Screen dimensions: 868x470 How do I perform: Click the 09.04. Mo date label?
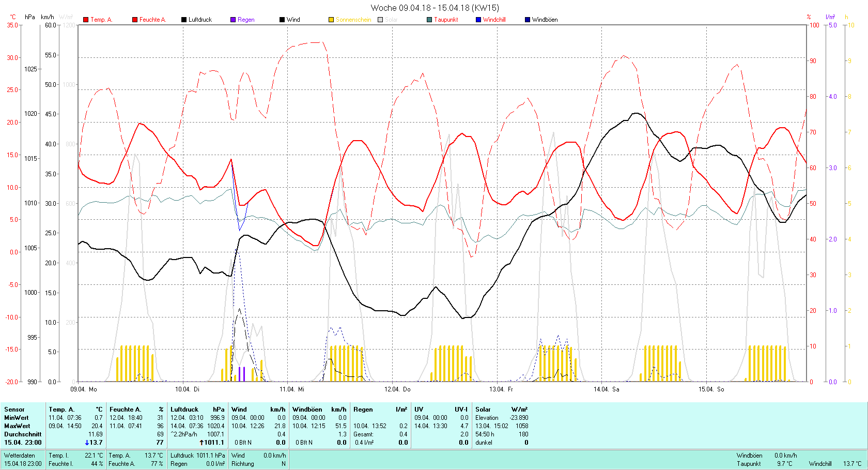[x=84, y=389]
